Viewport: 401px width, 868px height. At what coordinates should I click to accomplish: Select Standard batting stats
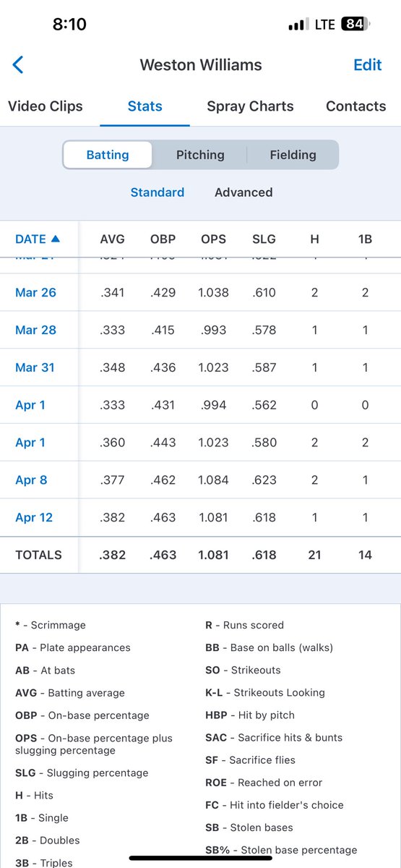point(158,192)
